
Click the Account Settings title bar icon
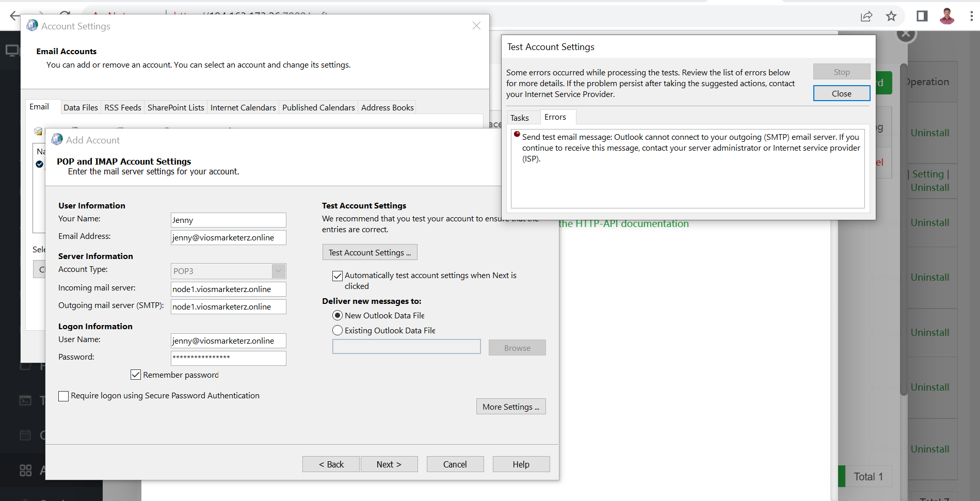tap(32, 25)
